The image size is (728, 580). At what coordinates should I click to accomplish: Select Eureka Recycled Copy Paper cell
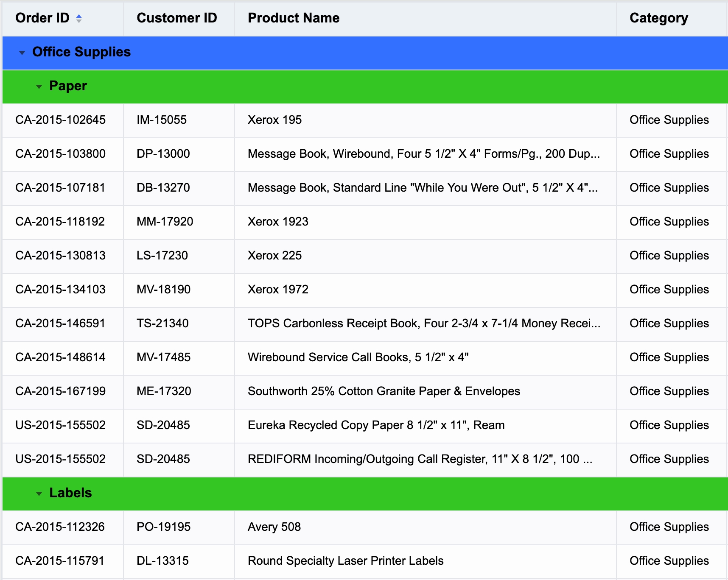coord(426,426)
